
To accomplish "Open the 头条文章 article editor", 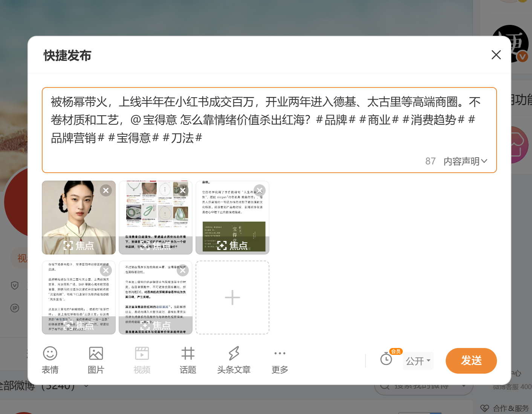I will [234, 360].
